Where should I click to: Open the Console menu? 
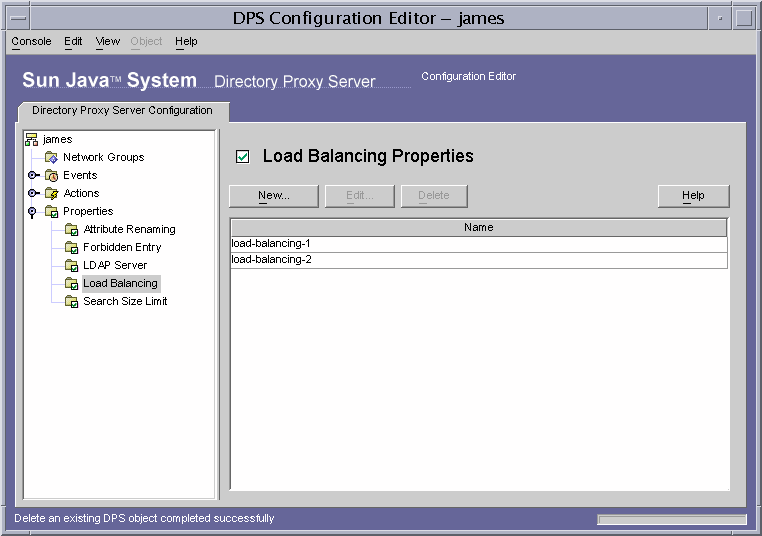pyautogui.click(x=31, y=41)
